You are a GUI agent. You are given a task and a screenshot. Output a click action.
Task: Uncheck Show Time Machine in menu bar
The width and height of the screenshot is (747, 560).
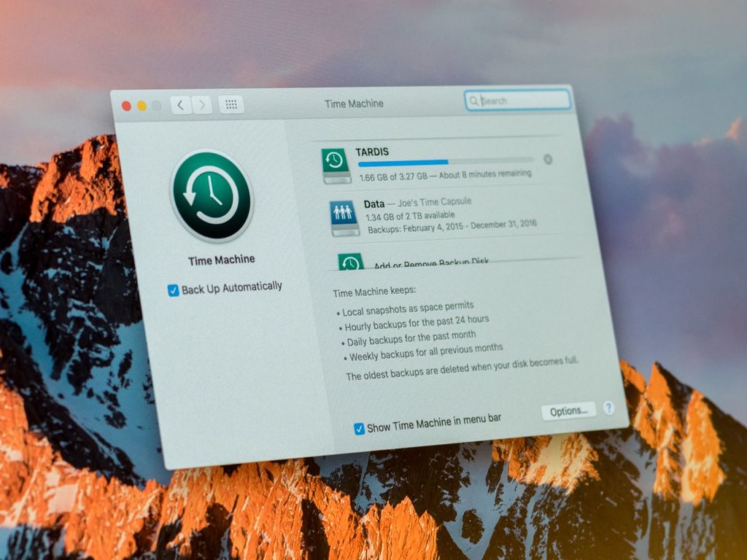(x=358, y=429)
